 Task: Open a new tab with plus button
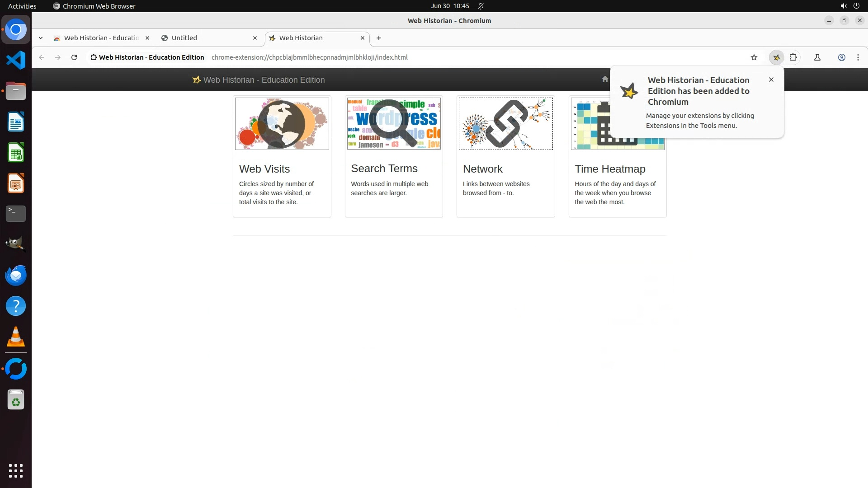[x=379, y=38]
